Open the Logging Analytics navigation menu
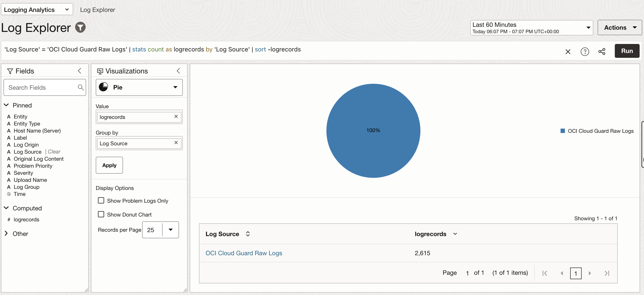 (37, 9)
